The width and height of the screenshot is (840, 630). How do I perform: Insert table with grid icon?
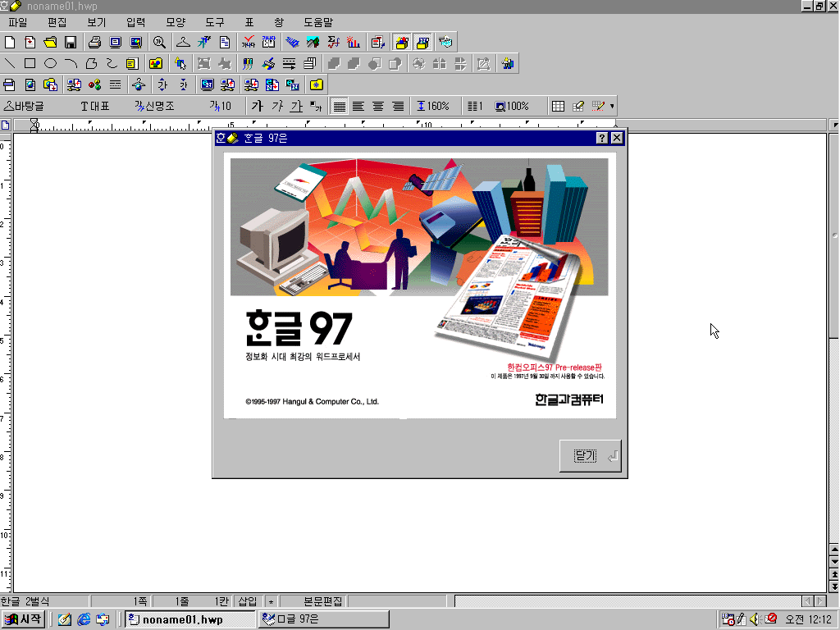(558, 106)
